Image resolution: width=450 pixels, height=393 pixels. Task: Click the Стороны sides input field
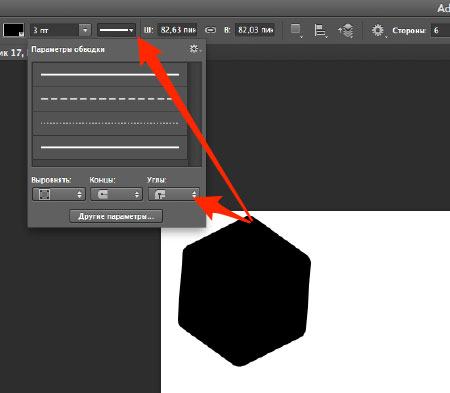(x=440, y=30)
